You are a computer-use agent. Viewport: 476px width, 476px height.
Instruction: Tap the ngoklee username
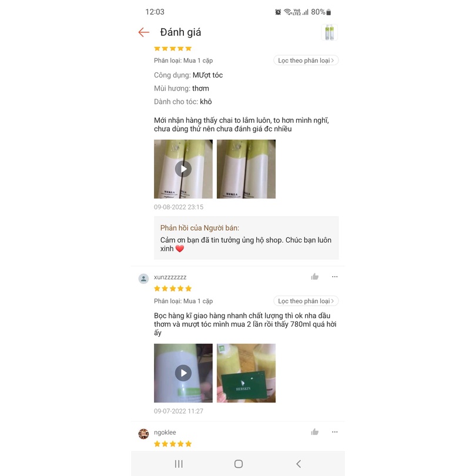click(x=165, y=433)
